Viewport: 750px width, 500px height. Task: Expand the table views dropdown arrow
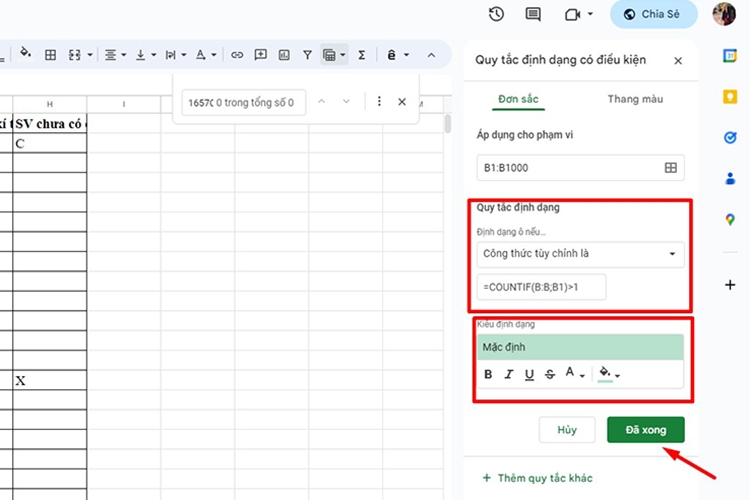pos(342,55)
